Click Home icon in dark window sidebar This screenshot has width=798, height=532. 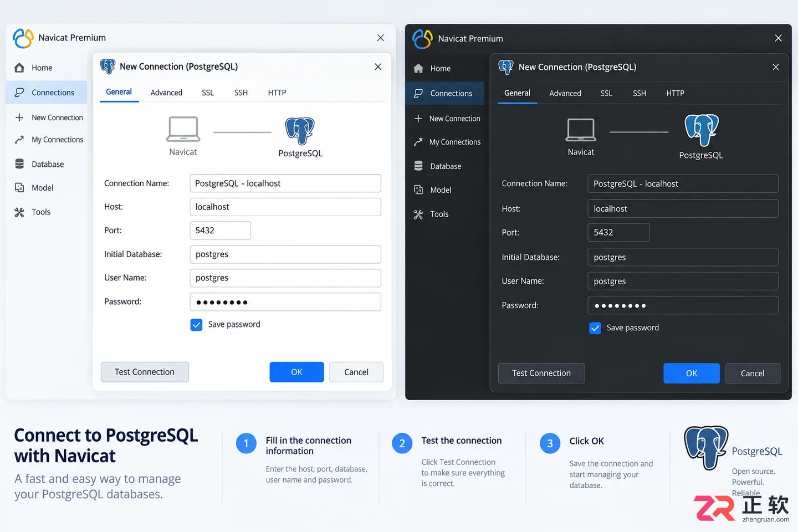[x=418, y=68]
